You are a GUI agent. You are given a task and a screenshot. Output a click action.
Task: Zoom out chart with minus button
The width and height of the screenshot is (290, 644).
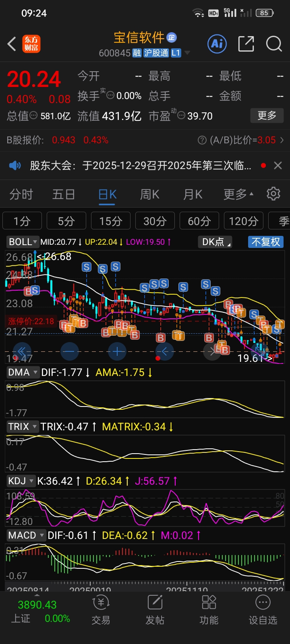pos(70,351)
